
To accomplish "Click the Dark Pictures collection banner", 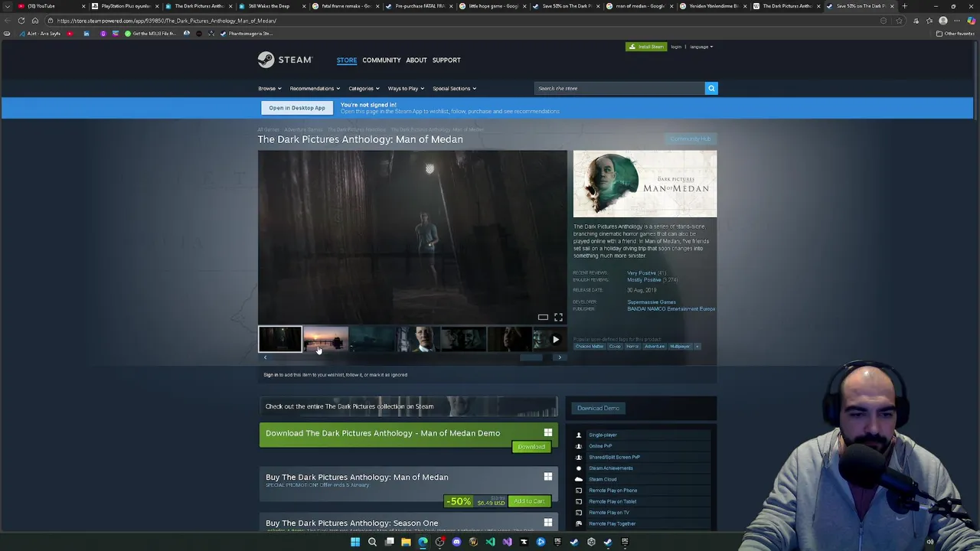I will [408, 406].
